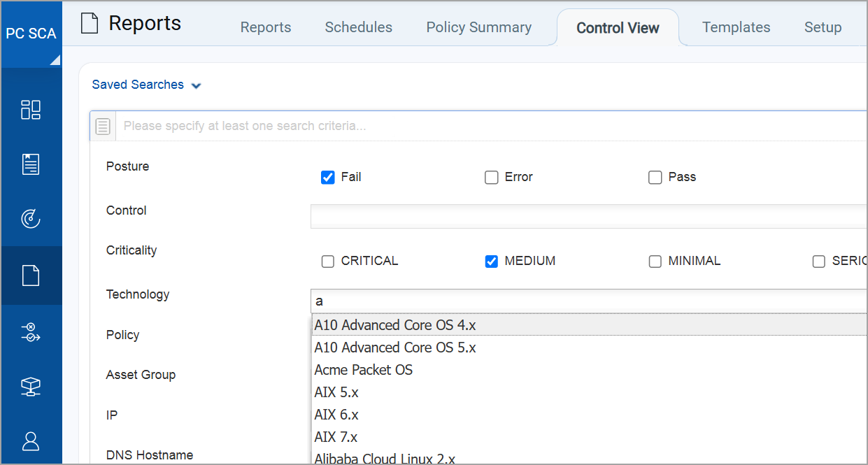Switch to the Policy Summary tab
The width and height of the screenshot is (868, 465).
point(479,27)
